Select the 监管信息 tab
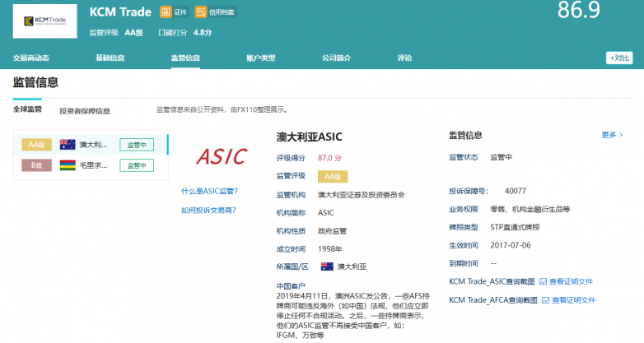 (x=185, y=58)
